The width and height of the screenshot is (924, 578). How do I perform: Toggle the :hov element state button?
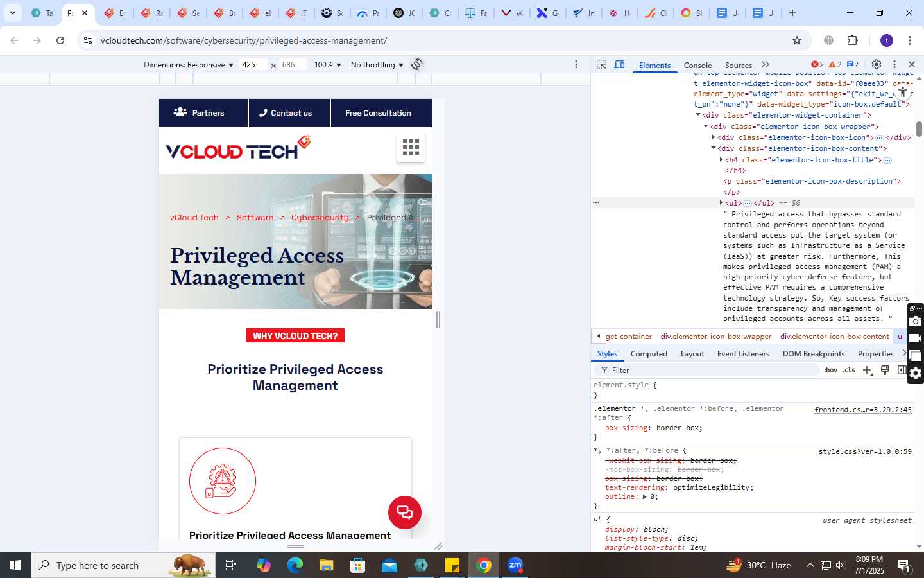(831, 371)
